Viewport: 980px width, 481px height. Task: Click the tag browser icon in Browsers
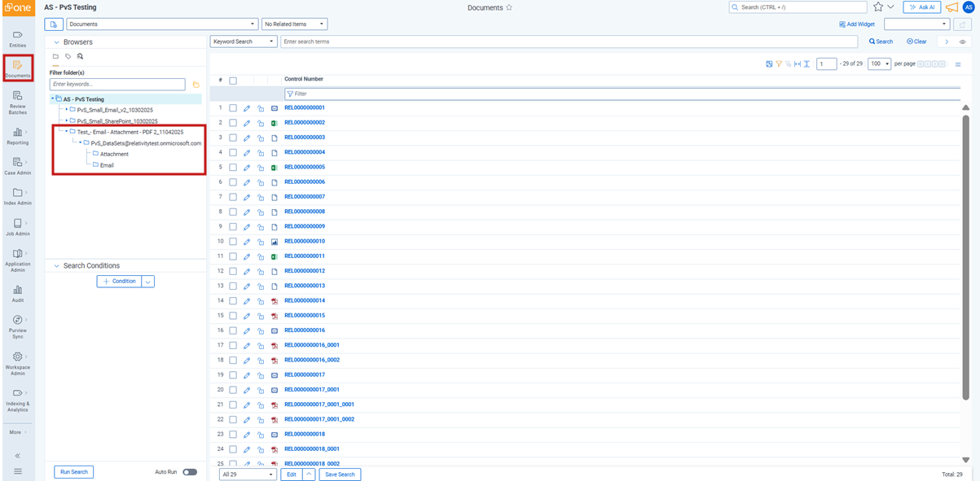[x=68, y=57]
